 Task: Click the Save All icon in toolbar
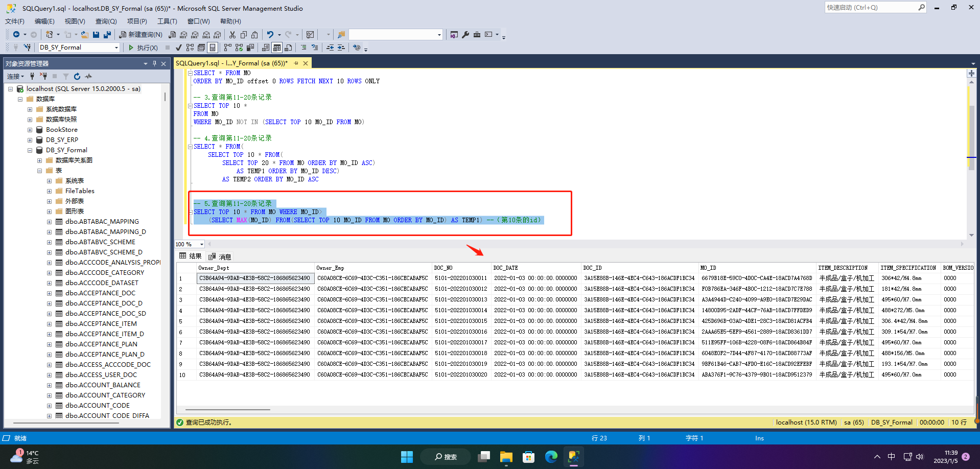[x=107, y=35]
